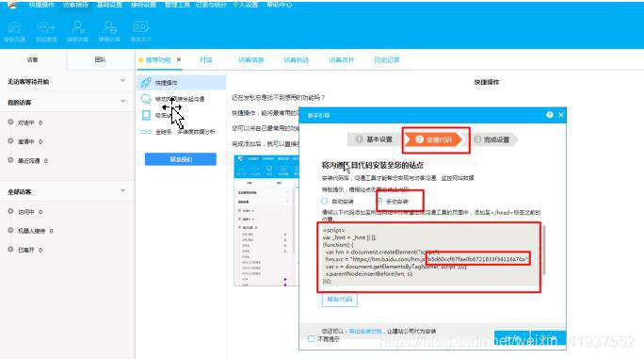This screenshot has width=644, height=359.
Task: Choose the 手动安装 radio option
Action: [379, 201]
